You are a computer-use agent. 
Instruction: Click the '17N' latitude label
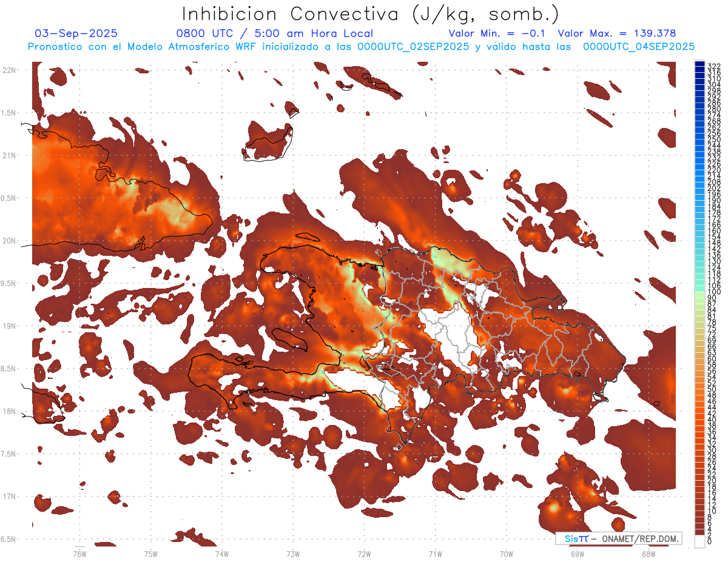[8, 497]
